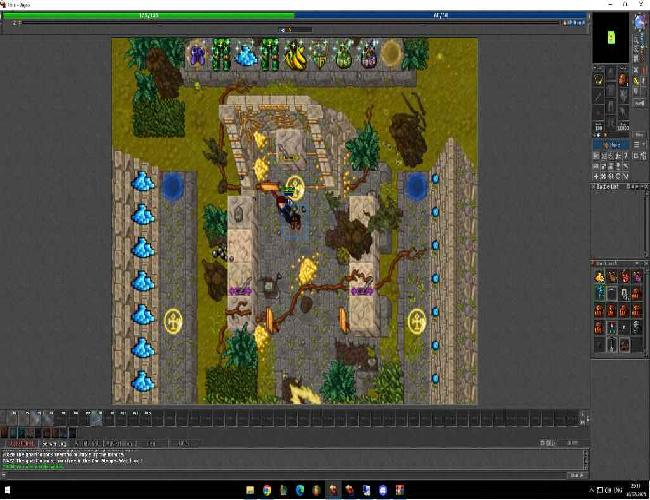Click the minimap view
Screen dimensions: 650x500
[x=611, y=37]
